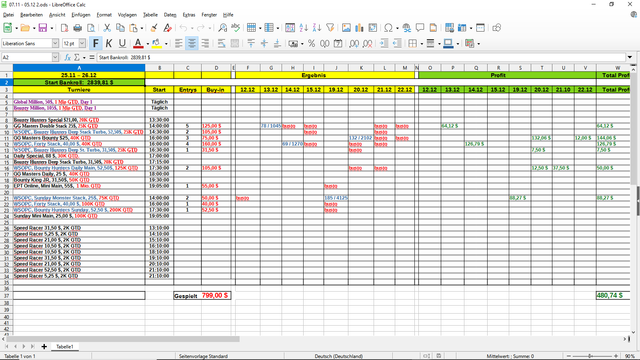Click the Clear direct formatting icon
This screenshot has height=360, width=640.
point(167,28)
